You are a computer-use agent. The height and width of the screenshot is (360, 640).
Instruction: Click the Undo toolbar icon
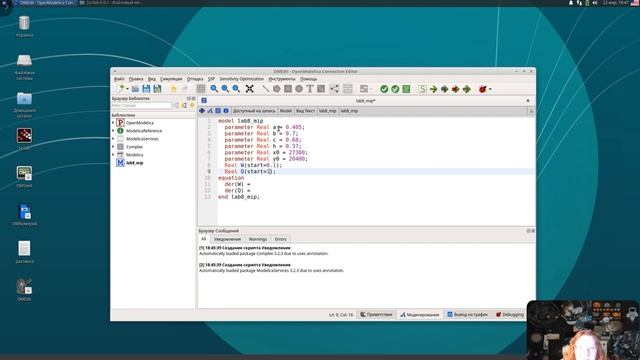pos(173,89)
